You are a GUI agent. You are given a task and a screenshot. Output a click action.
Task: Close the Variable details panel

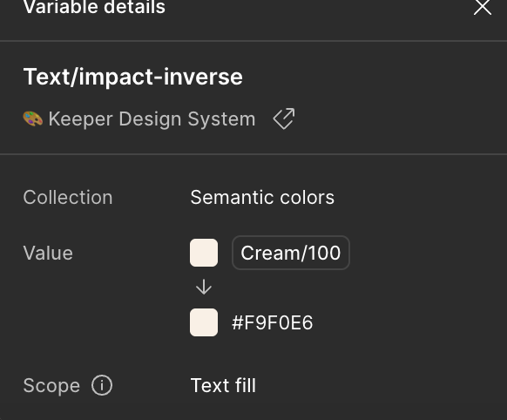[x=483, y=7]
